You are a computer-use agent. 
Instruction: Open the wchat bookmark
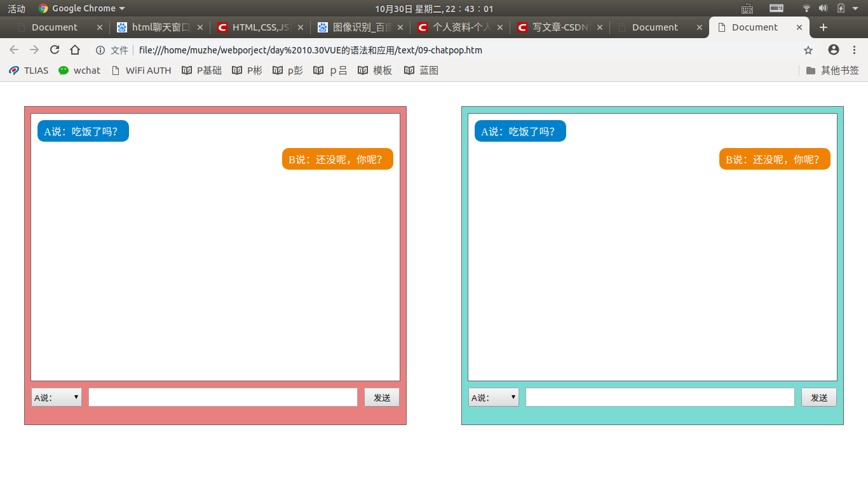click(x=79, y=71)
